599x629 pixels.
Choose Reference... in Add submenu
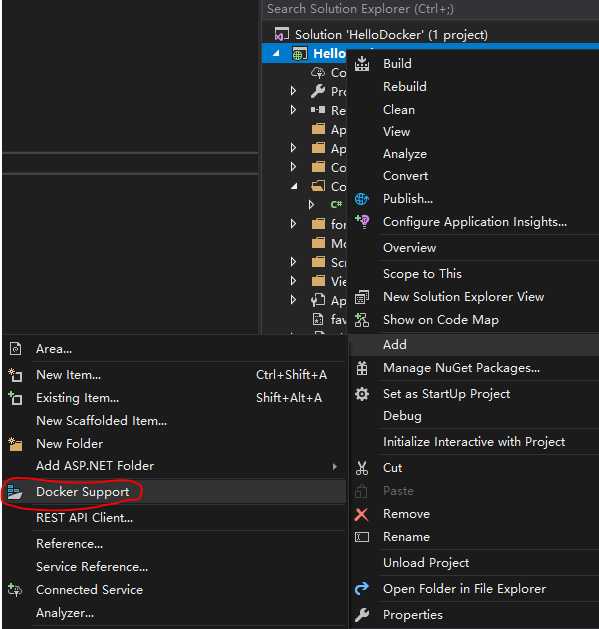pyautogui.click(x=69, y=544)
